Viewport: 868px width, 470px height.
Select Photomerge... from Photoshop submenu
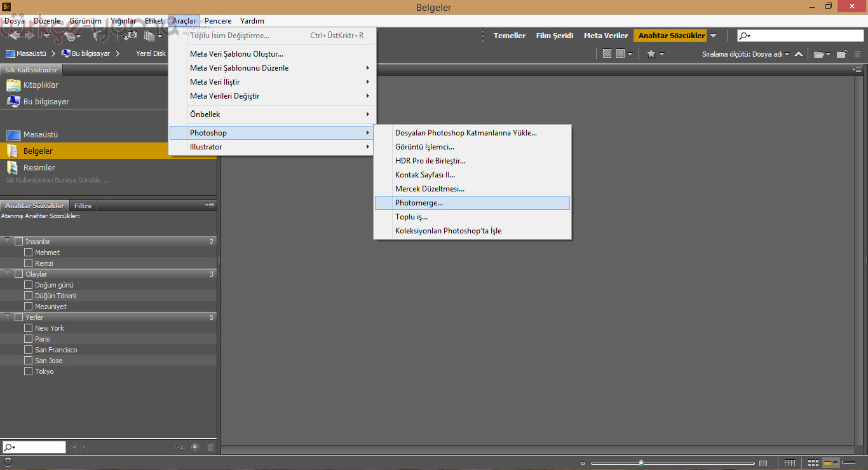tap(472, 203)
